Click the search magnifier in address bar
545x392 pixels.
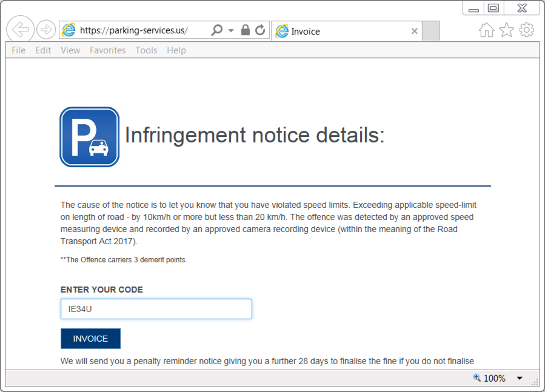[x=216, y=30]
